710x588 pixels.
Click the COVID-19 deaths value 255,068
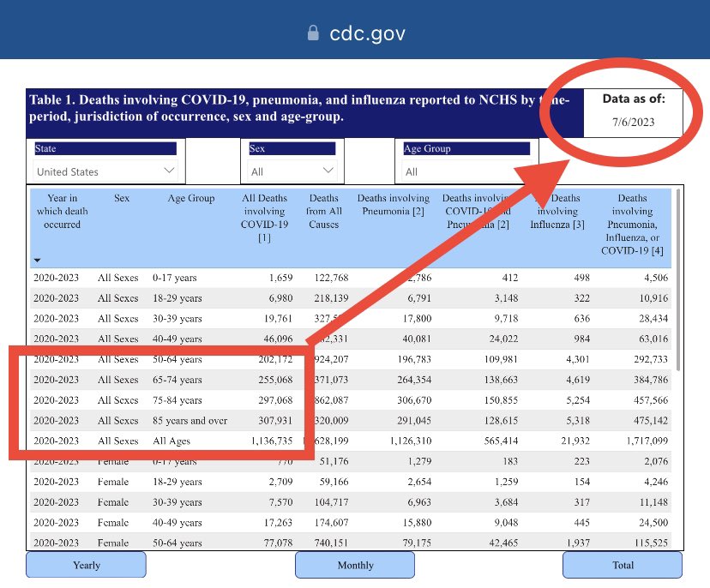point(275,380)
